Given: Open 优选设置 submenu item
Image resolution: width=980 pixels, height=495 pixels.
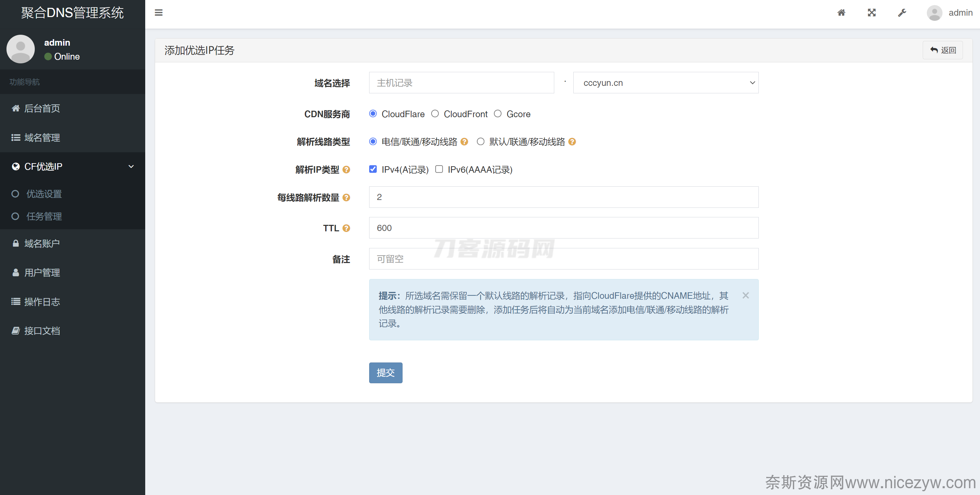Looking at the screenshot, I should click(x=73, y=194).
